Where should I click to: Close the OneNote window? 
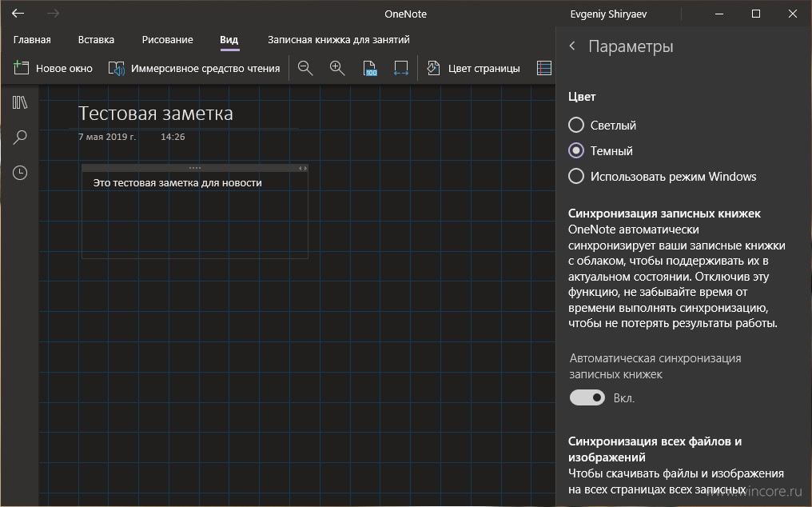pyautogui.click(x=792, y=14)
